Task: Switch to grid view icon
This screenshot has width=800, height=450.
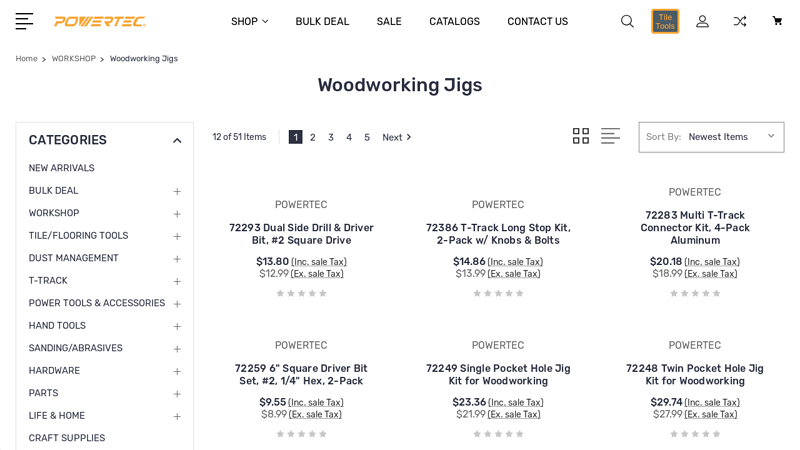Action: [x=581, y=136]
